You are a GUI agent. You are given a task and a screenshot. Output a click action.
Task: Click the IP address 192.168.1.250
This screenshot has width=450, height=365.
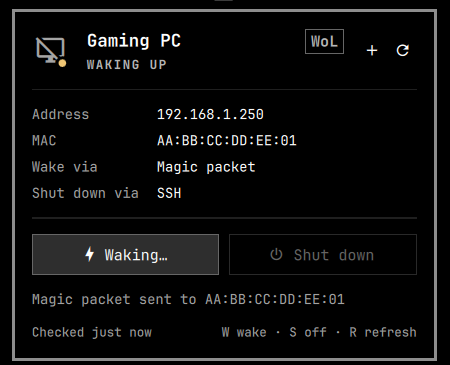(x=210, y=114)
